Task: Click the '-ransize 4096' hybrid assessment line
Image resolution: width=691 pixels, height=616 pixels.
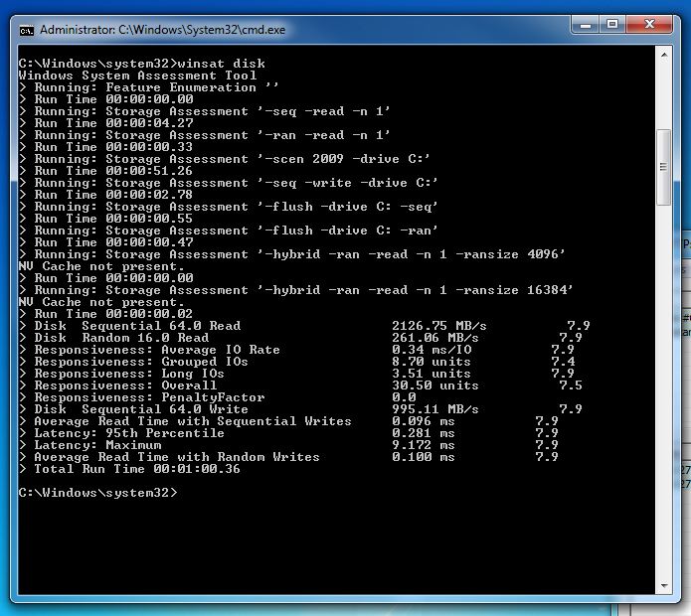Action: [x=291, y=254]
